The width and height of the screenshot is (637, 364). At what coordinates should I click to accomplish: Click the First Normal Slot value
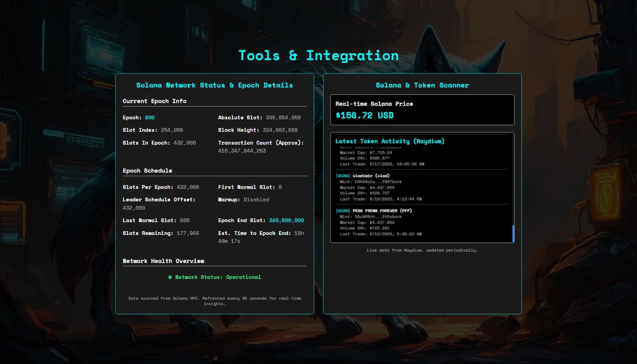pyautogui.click(x=280, y=187)
